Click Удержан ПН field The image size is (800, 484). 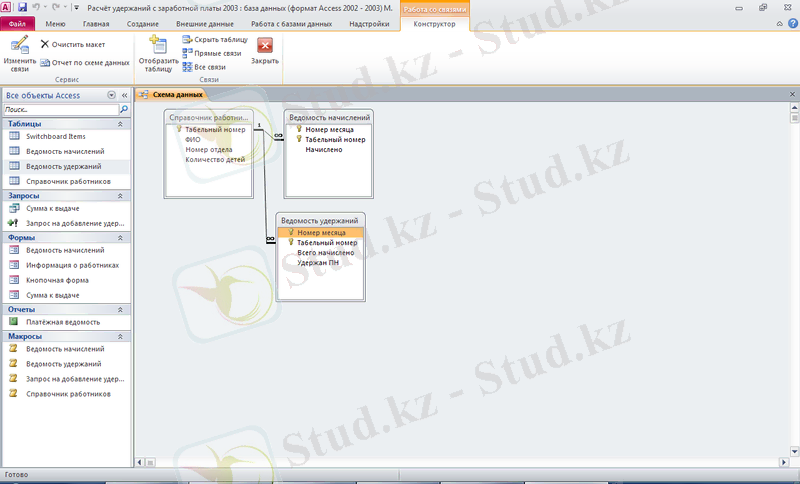click(318, 263)
